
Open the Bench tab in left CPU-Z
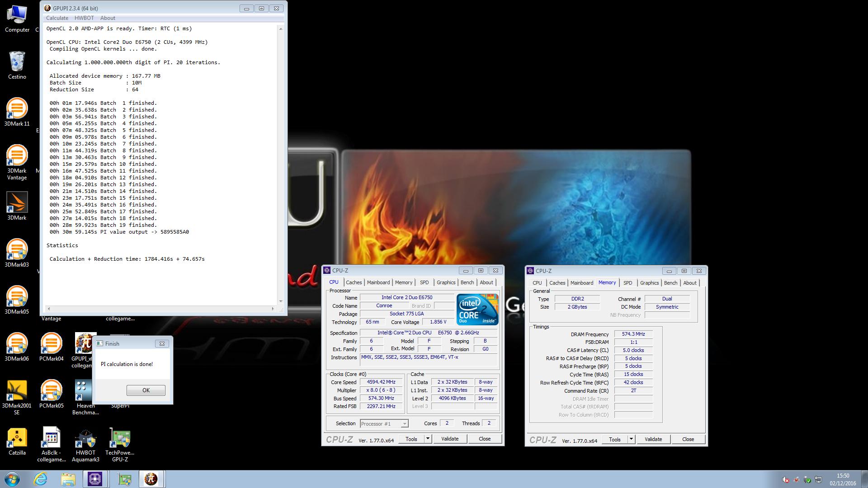point(467,282)
